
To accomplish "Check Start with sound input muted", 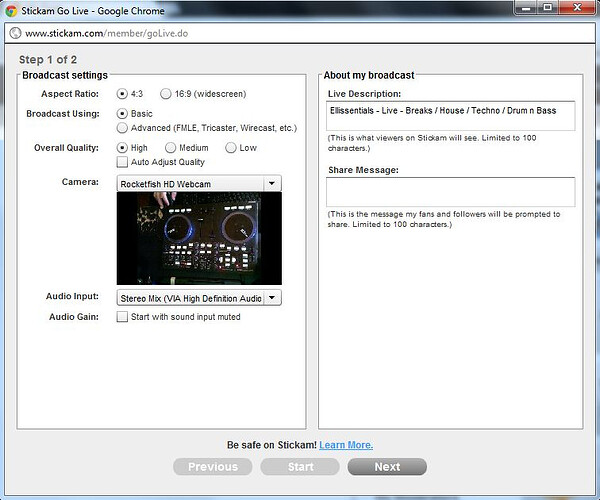I will (x=122, y=317).
